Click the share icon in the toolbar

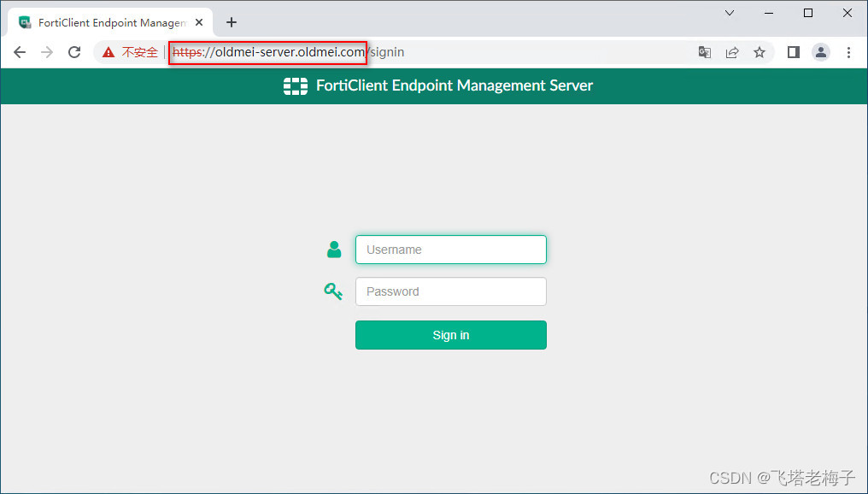(732, 52)
